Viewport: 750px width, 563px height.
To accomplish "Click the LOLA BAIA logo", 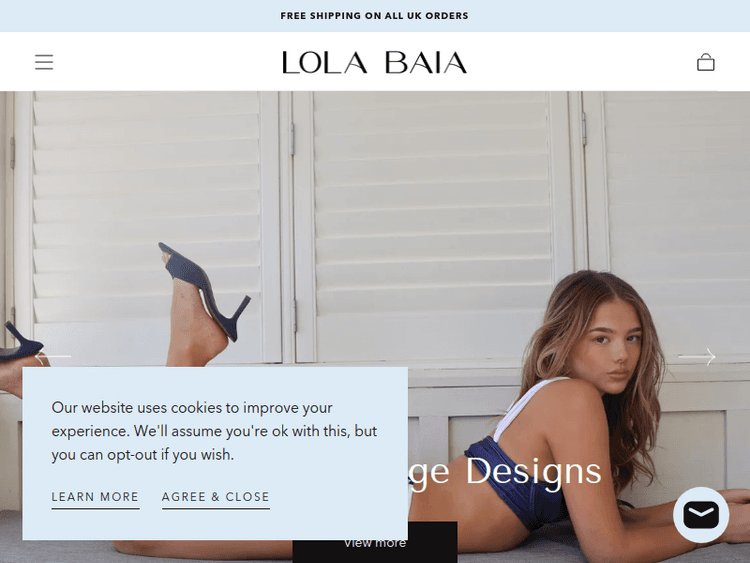I will pos(375,62).
